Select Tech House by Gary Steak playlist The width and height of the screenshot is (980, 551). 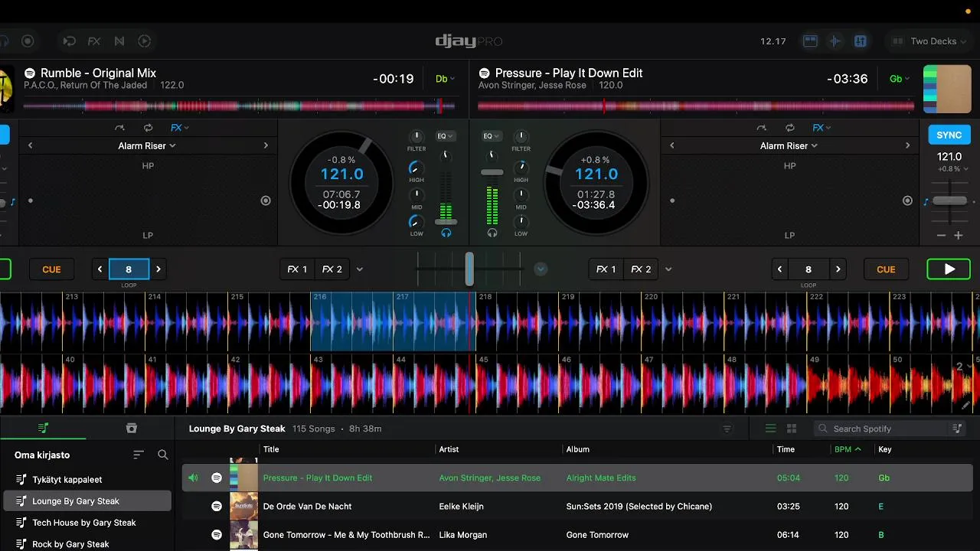pyautogui.click(x=87, y=523)
